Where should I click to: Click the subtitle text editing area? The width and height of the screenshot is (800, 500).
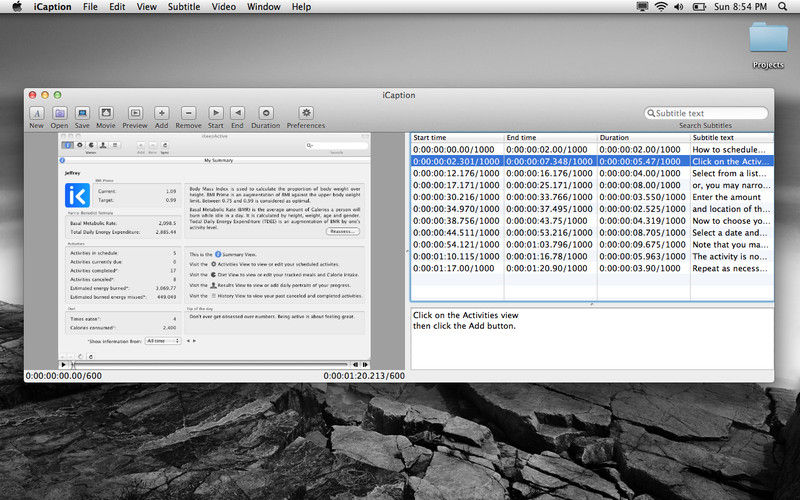[592, 339]
